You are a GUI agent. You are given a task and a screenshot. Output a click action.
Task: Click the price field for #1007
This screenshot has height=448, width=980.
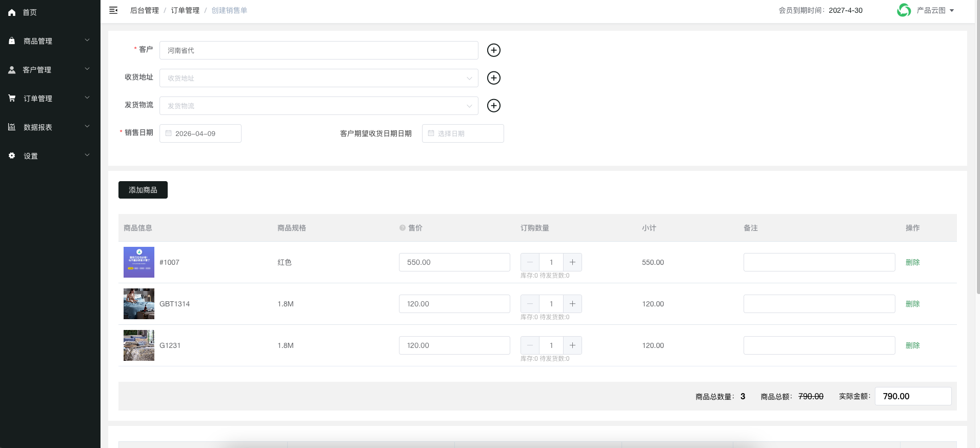point(454,262)
